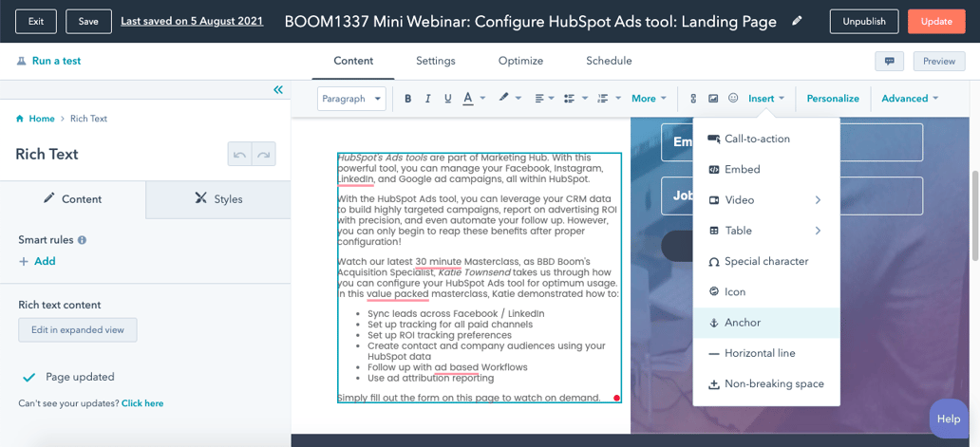
Task: Expand the alignment dropdown arrow
Action: pos(552,98)
